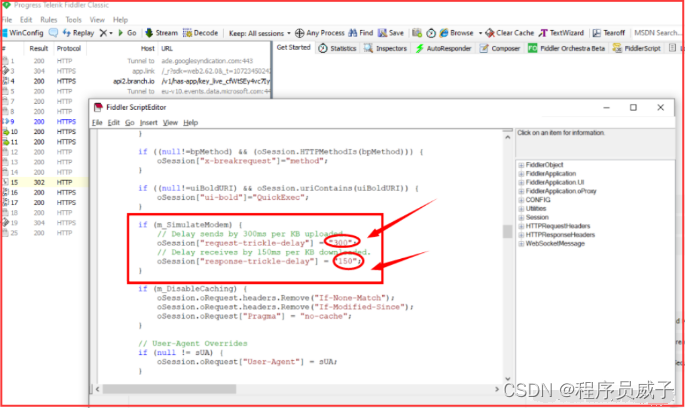
Task: Expand FiddlerApplication.oProxy tree node
Action: click(x=521, y=192)
